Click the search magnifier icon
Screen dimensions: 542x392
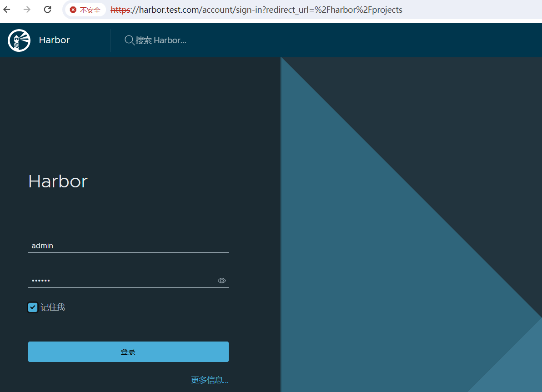pos(129,40)
